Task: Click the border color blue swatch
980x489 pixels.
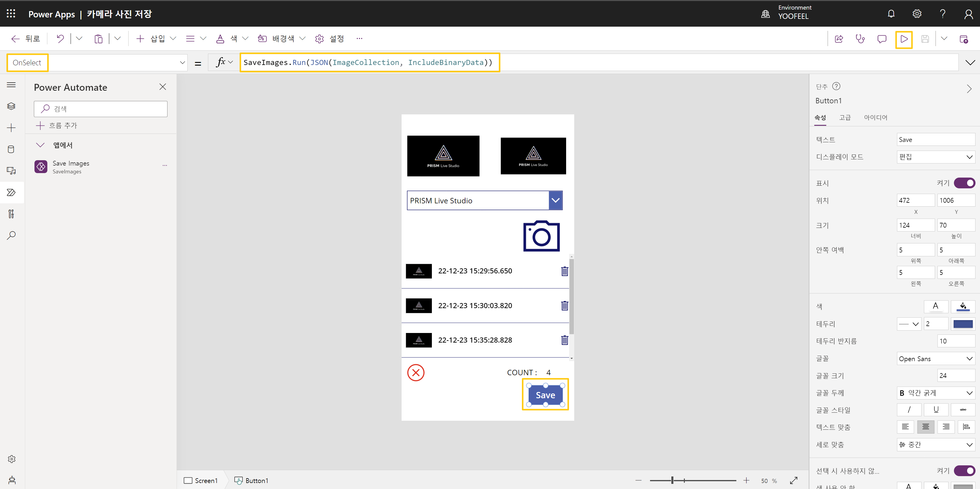Action: click(963, 324)
